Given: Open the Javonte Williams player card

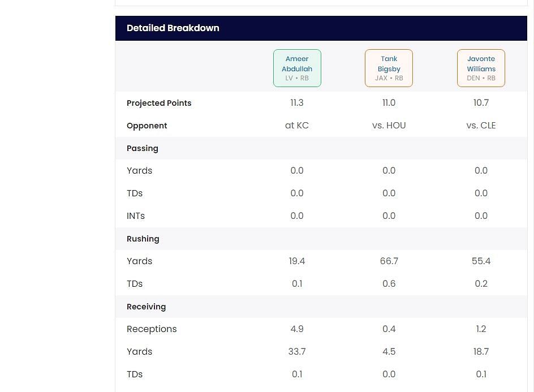Looking at the screenshot, I should 481,68.
